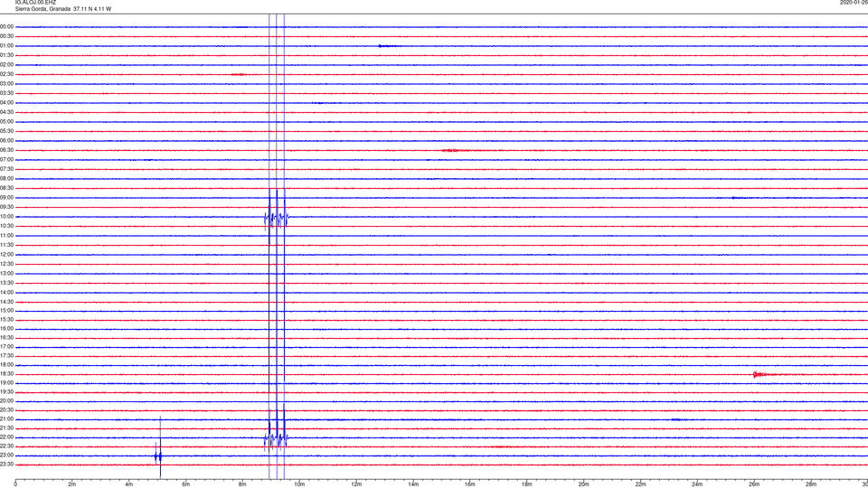
Task: Select the 14m axis tick label
Action: [413, 484]
